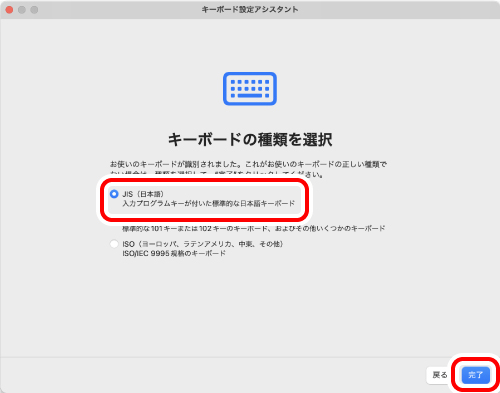Click the 入力プログラムキー description under JIS
500x393 pixels.
[209, 203]
